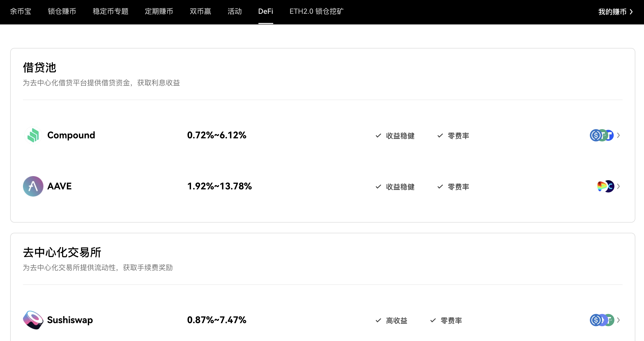Screen dimensions: 644x341
Task: Click the AAVE protocol logo icon
Action: pos(33,186)
